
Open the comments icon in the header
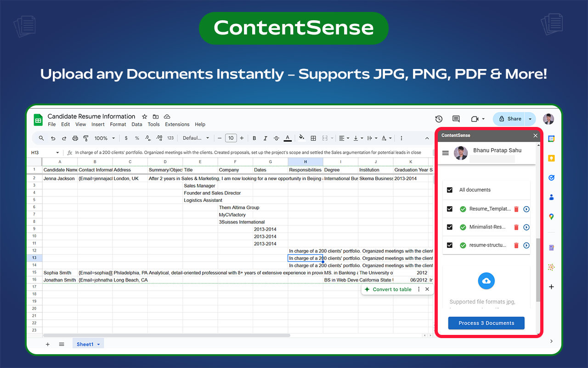(x=456, y=119)
